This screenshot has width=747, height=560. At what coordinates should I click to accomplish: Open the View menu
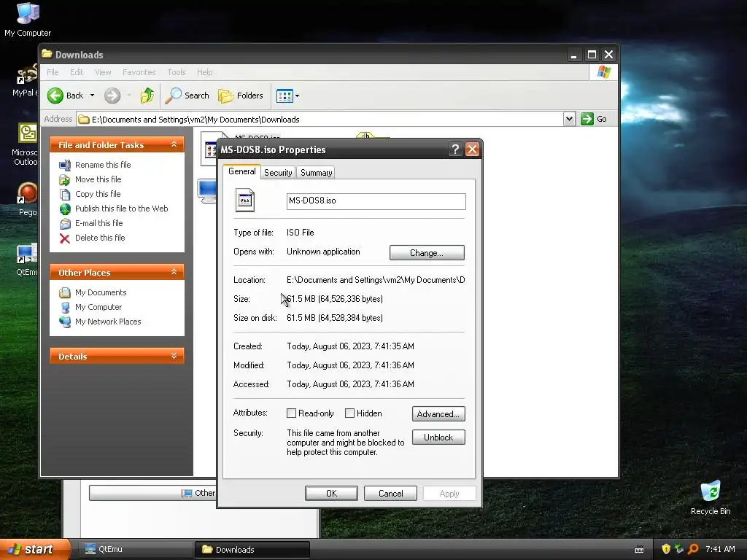(103, 72)
